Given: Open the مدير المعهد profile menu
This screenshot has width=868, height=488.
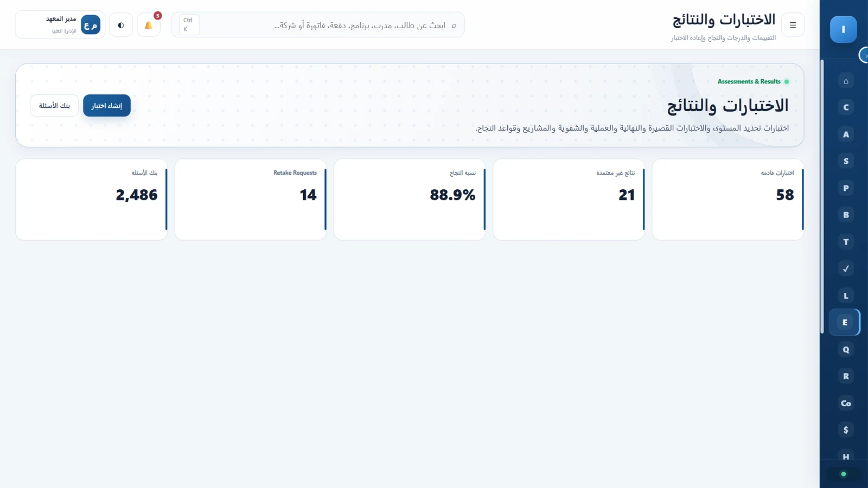Looking at the screenshot, I should point(60,25).
